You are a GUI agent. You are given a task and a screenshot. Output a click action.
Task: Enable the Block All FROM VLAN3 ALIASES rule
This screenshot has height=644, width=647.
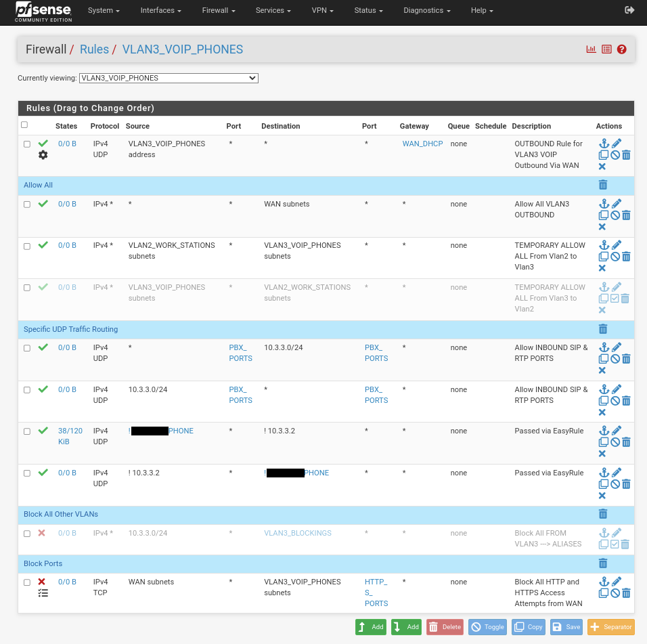[x=615, y=544]
